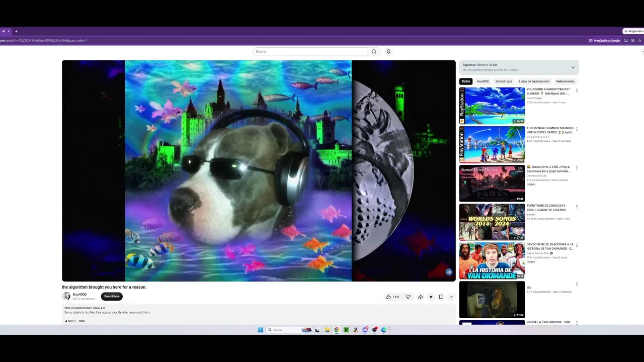Select the Relacionados filter chip

566,81
